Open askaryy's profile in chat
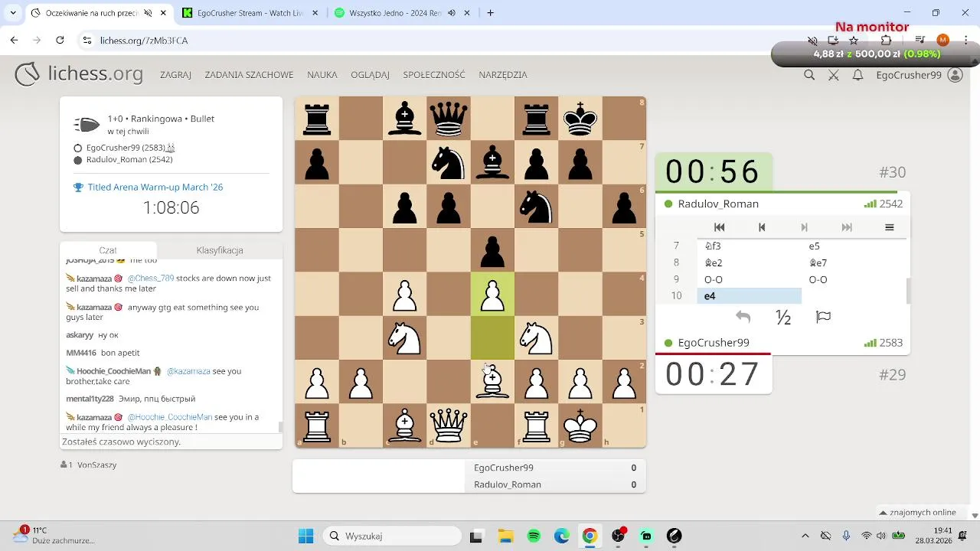Image resolution: width=980 pixels, height=551 pixels. 81,335
